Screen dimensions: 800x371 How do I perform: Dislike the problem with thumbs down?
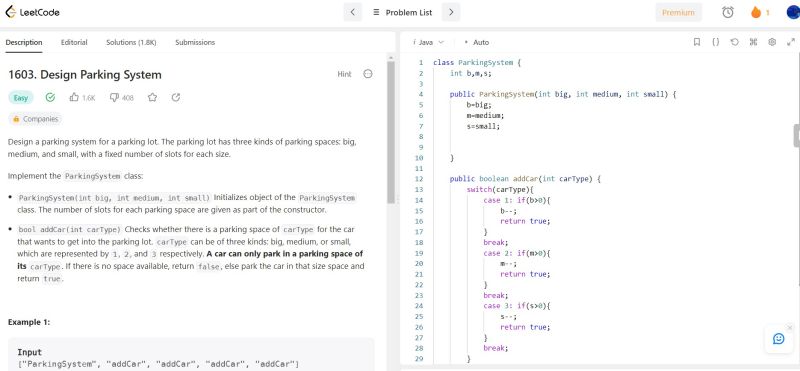click(114, 97)
